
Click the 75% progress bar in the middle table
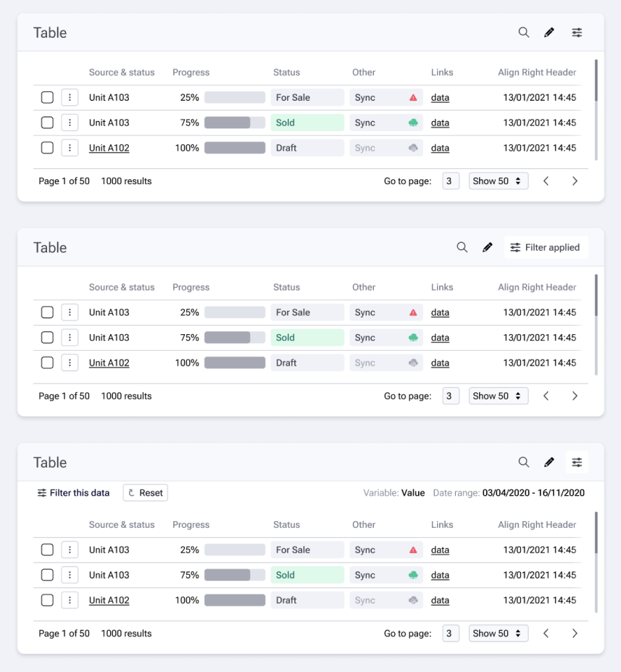(235, 338)
